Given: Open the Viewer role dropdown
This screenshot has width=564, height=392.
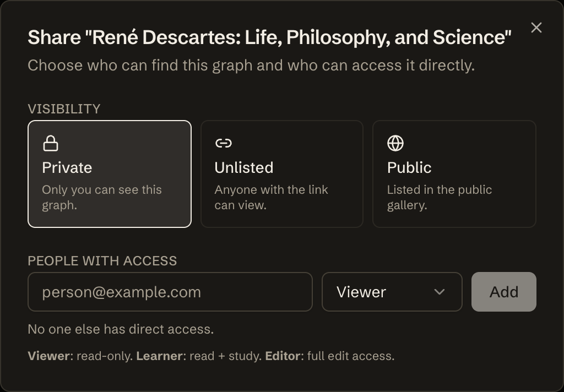Looking at the screenshot, I should tap(392, 292).
